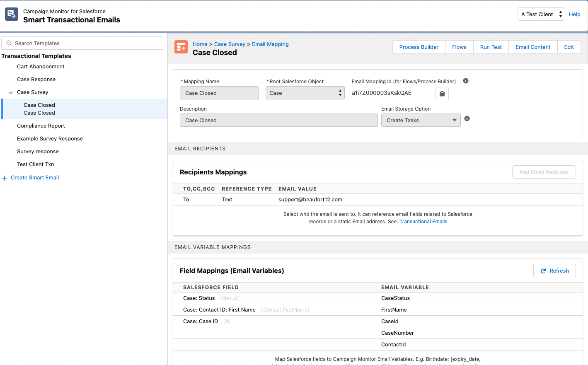588x365 pixels.
Task: Go to Home via breadcrumb
Action: (x=200, y=44)
